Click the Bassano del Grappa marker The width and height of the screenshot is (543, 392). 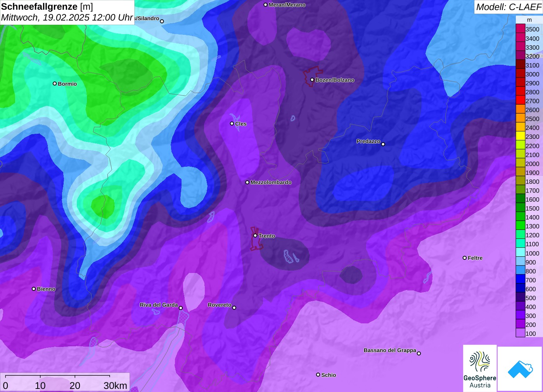pos(419,353)
